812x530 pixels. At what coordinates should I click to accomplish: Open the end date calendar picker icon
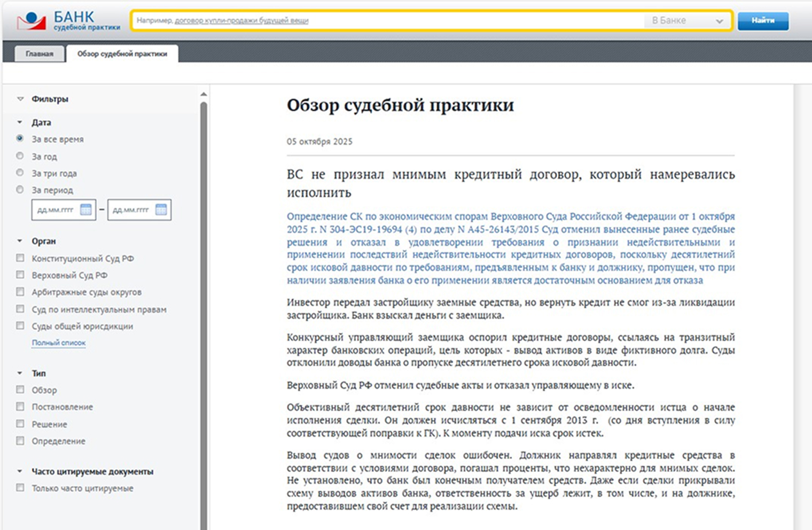click(x=161, y=210)
